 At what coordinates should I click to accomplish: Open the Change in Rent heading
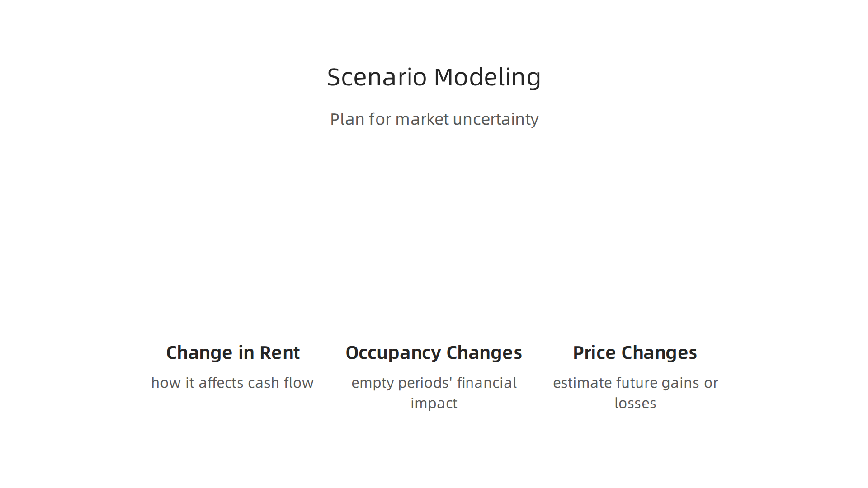pos(233,352)
